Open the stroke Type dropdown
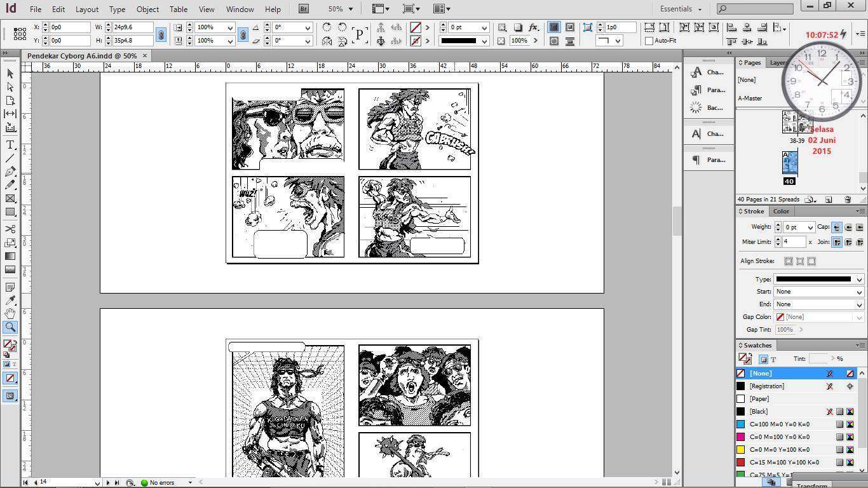 point(818,279)
